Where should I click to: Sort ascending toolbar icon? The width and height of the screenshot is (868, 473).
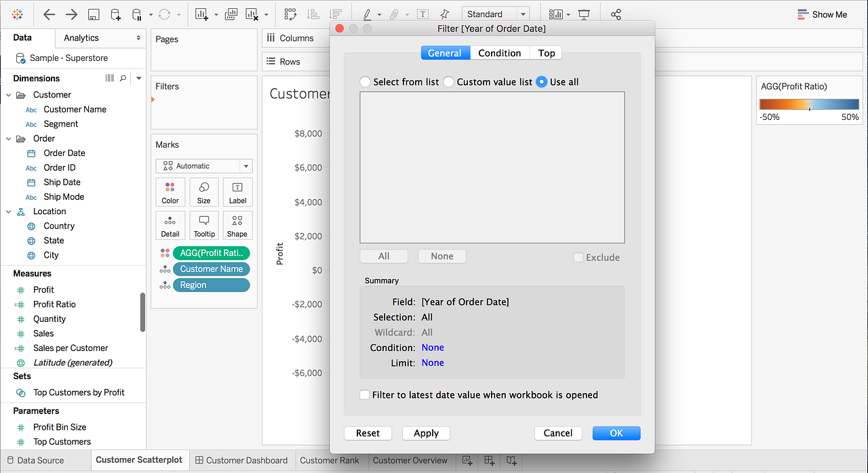tap(313, 14)
